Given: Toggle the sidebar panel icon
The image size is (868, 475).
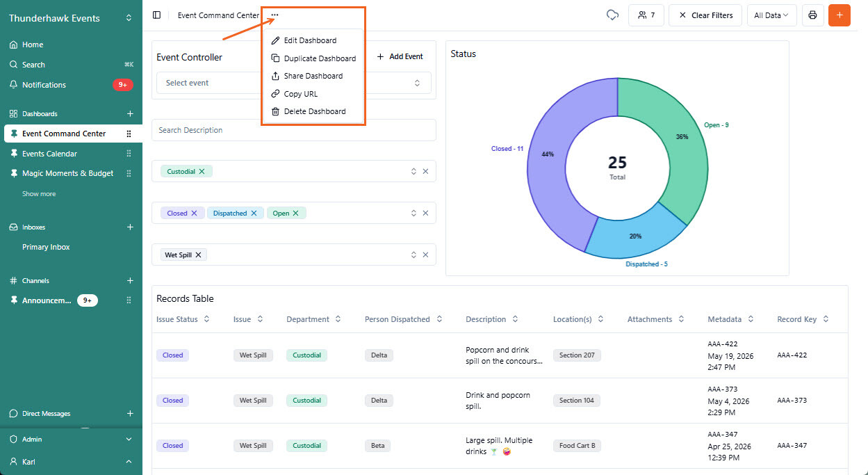Looking at the screenshot, I should (x=156, y=15).
